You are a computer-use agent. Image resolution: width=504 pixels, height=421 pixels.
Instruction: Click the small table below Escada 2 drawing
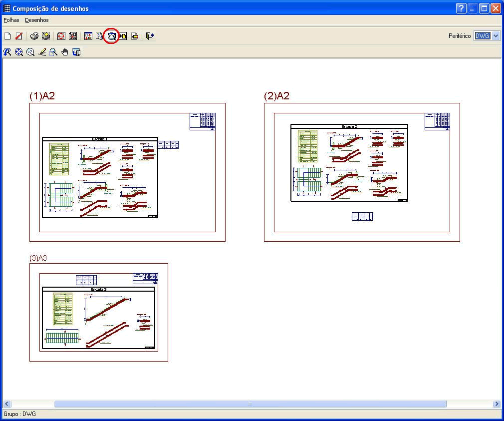point(362,216)
